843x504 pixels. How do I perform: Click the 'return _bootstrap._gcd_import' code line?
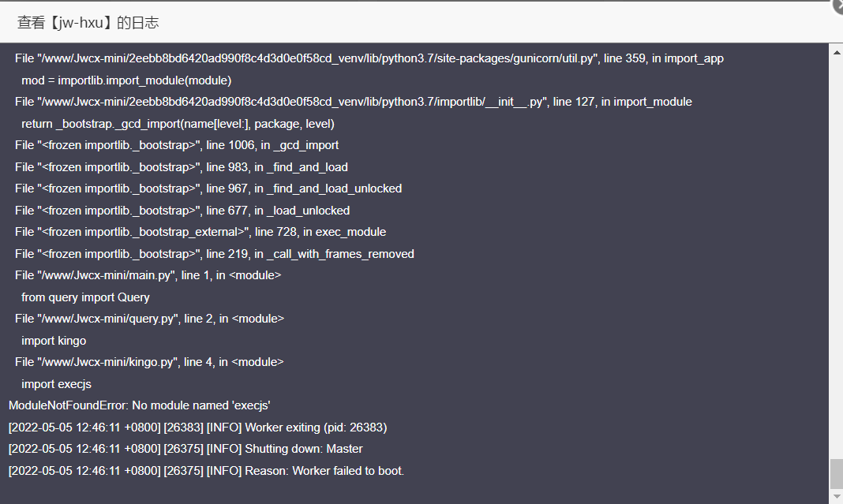coord(178,124)
